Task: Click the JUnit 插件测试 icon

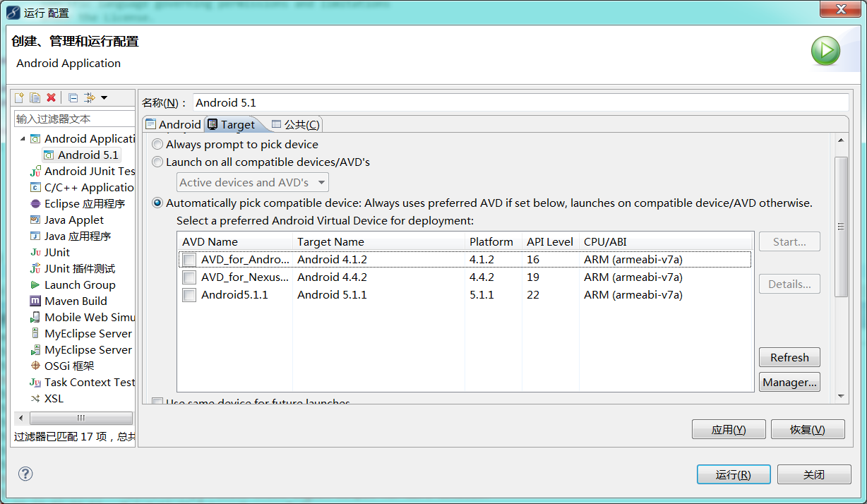Action: click(35, 269)
